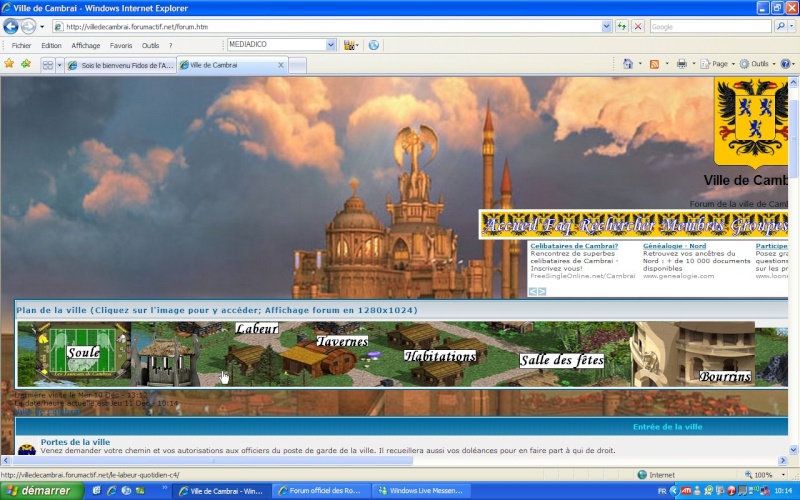
Task: Open the Favoris menu
Action: pos(121,45)
